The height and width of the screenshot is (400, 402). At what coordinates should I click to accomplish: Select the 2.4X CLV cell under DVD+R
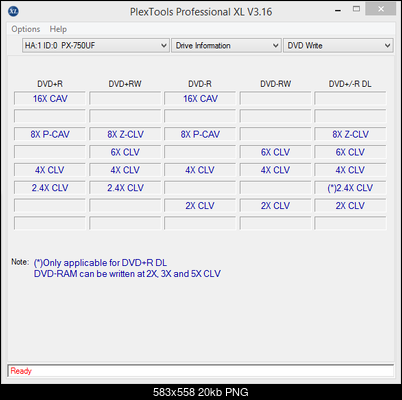pos(50,188)
